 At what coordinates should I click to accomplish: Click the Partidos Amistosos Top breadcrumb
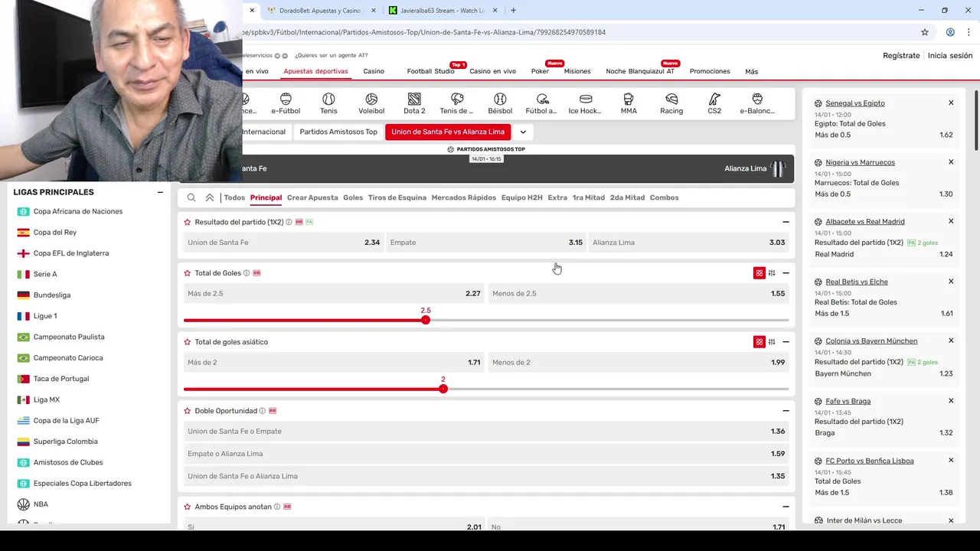click(x=338, y=132)
